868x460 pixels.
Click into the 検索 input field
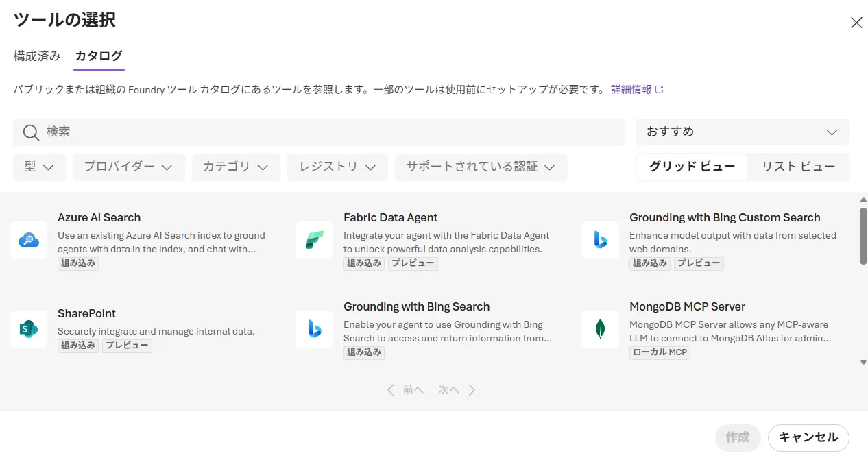click(319, 132)
